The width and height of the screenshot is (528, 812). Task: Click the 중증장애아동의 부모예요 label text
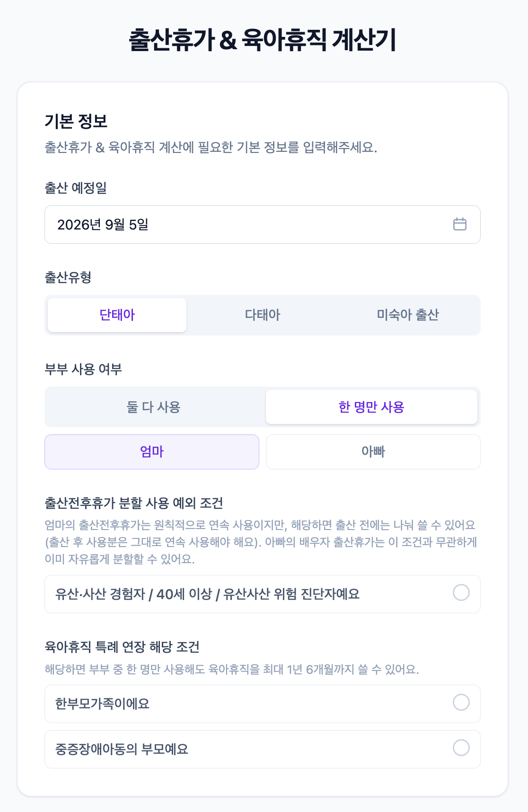pyautogui.click(x=122, y=750)
